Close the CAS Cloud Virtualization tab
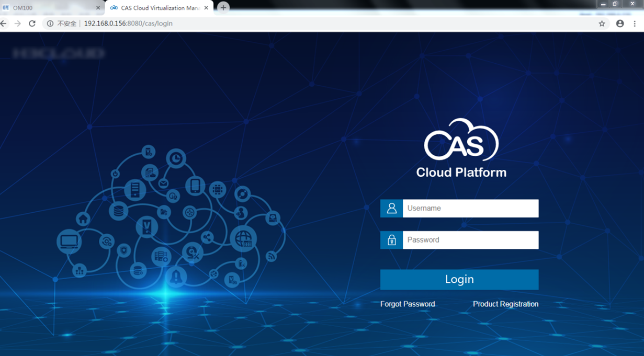 (x=206, y=8)
